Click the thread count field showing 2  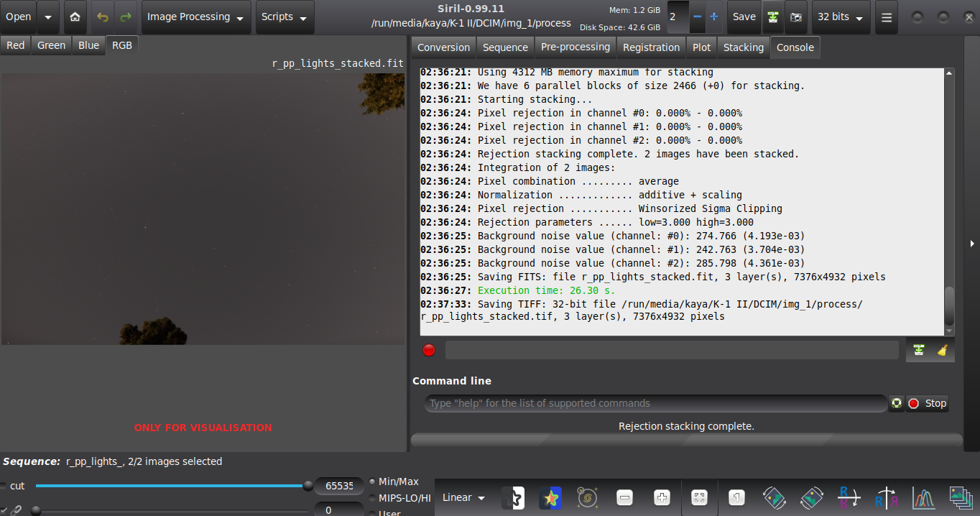click(x=678, y=17)
